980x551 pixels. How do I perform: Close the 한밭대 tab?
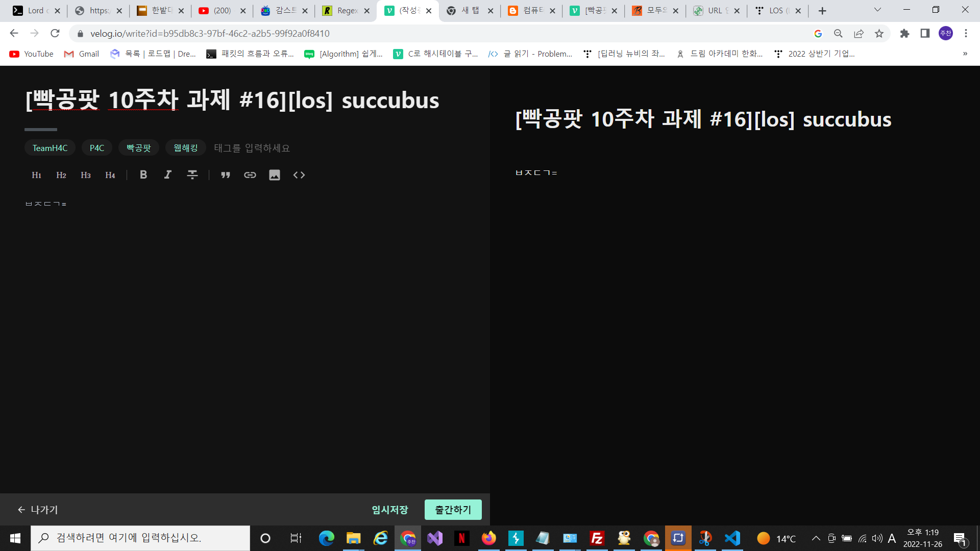(x=181, y=11)
